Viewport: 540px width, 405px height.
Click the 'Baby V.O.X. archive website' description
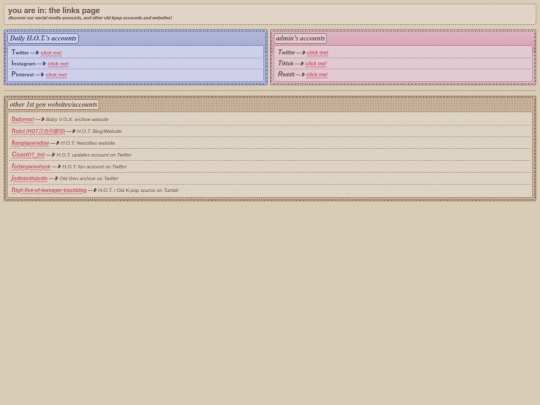click(77, 119)
